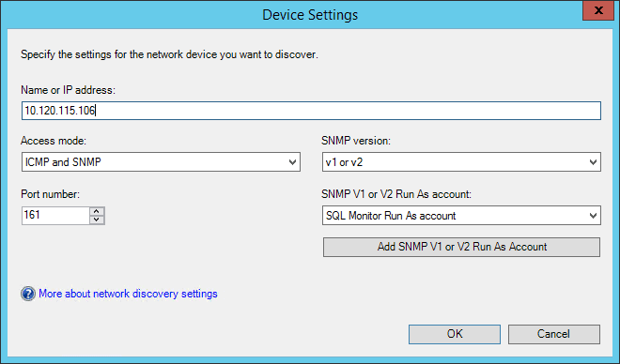The height and width of the screenshot is (364, 620).
Task: Click the Device Settings title text
Action: (310, 15)
